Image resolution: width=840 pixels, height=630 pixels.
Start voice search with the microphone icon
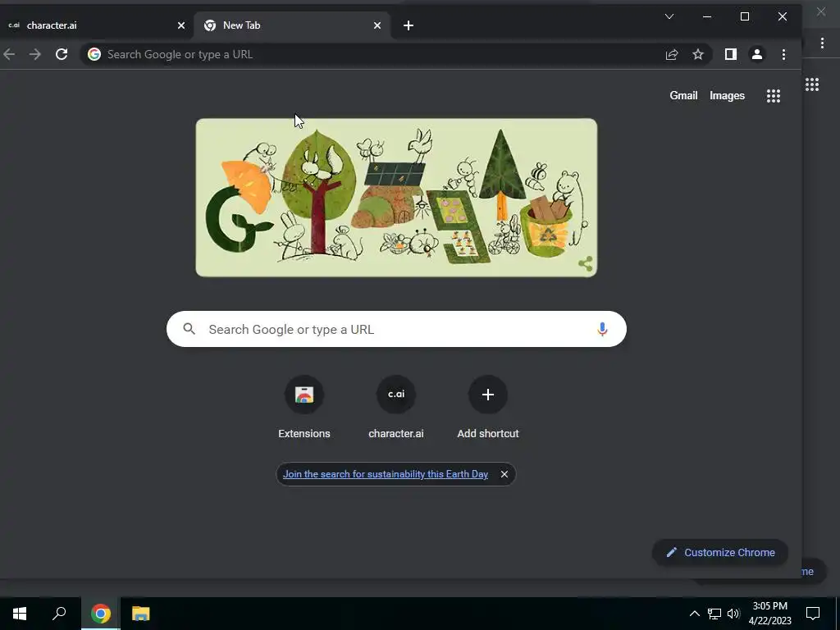pos(602,329)
